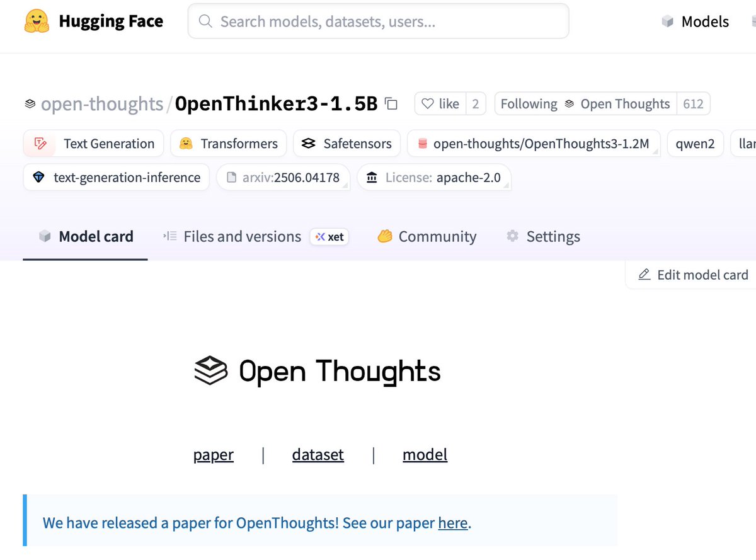The image size is (756, 560).
Task: Click the license building icon
Action: point(372,178)
